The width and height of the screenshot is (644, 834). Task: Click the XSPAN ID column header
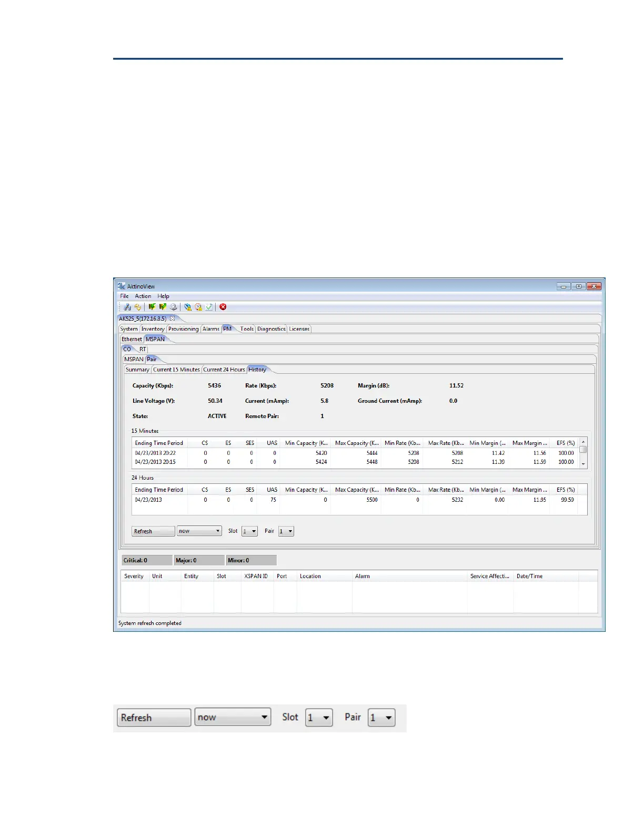pyautogui.click(x=257, y=576)
